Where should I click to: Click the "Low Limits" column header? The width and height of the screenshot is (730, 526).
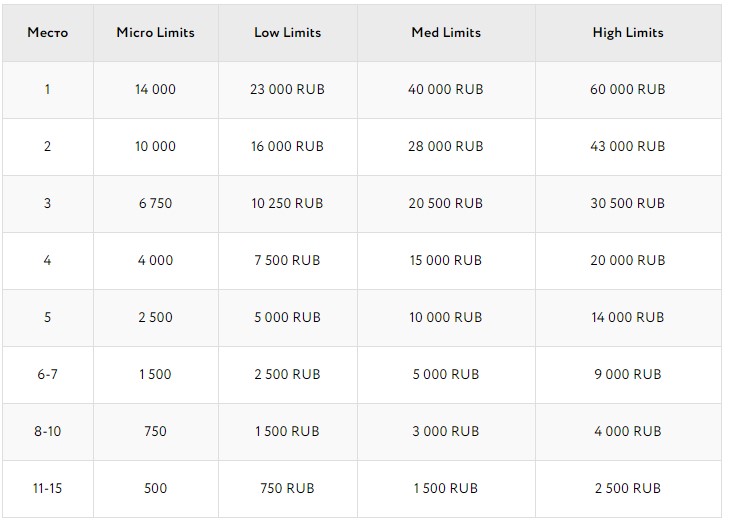click(287, 32)
